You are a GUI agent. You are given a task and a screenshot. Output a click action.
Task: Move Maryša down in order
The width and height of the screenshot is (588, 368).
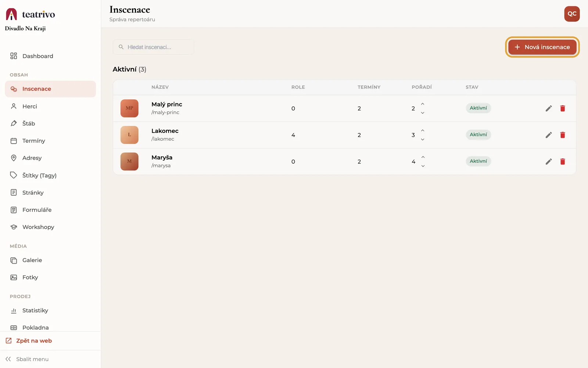point(423,166)
